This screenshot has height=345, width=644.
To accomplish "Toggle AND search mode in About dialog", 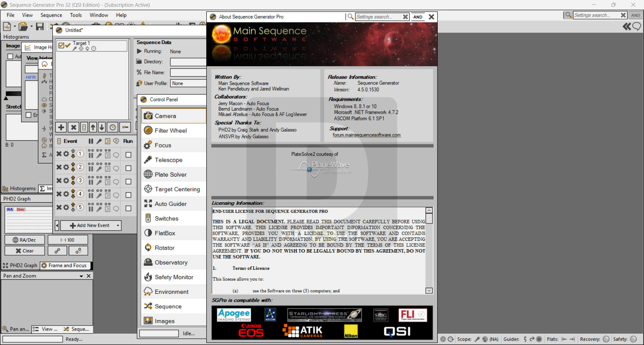I will pyautogui.click(x=418, y=17).
